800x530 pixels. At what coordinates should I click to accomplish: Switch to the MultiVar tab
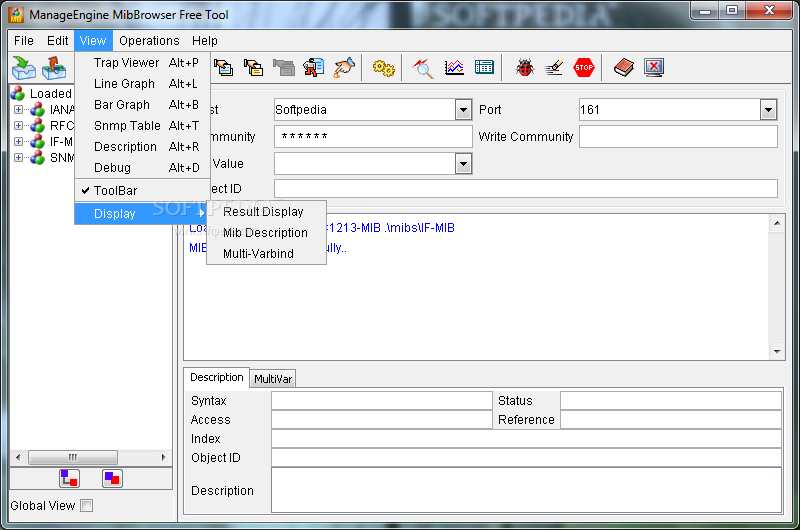[273, 379]
